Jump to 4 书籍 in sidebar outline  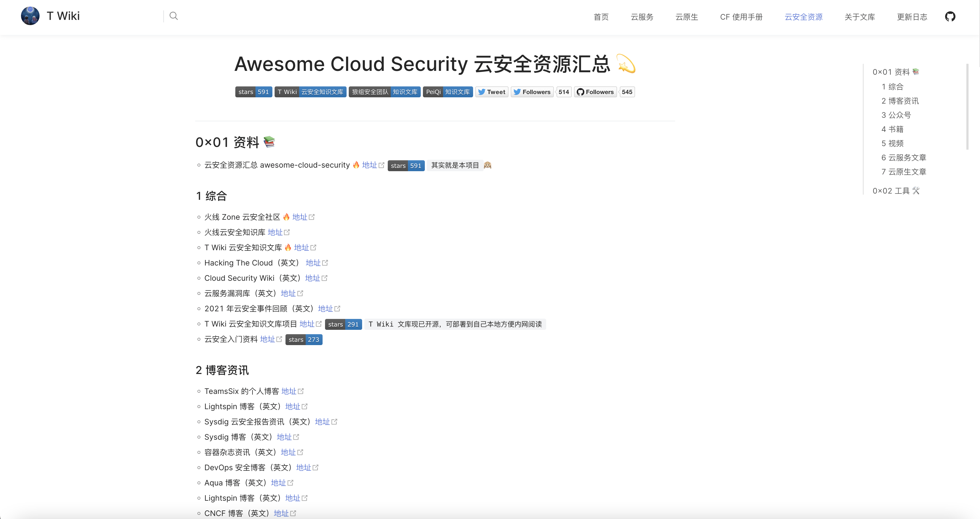pyautogui.click(x=892, y=129)
